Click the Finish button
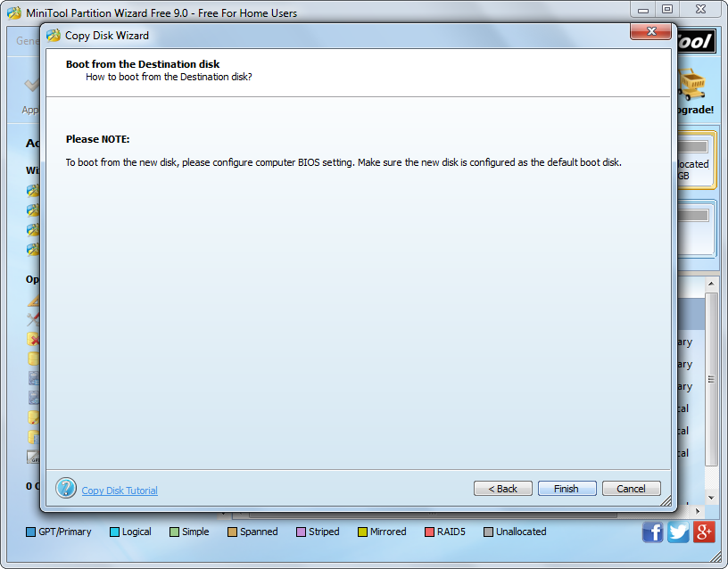Screen dimensions: 728x569 coord(567,488)
